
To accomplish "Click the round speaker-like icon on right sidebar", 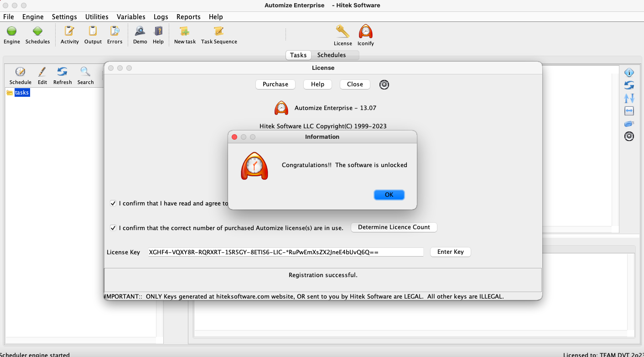I will [629, 136].
